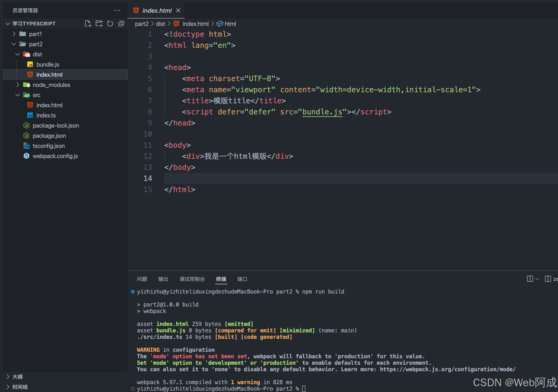The height and width of the screenshot is (392, 558).
Task: Click the New Folder icon in explorer header
Action: (x=99, y=24)
